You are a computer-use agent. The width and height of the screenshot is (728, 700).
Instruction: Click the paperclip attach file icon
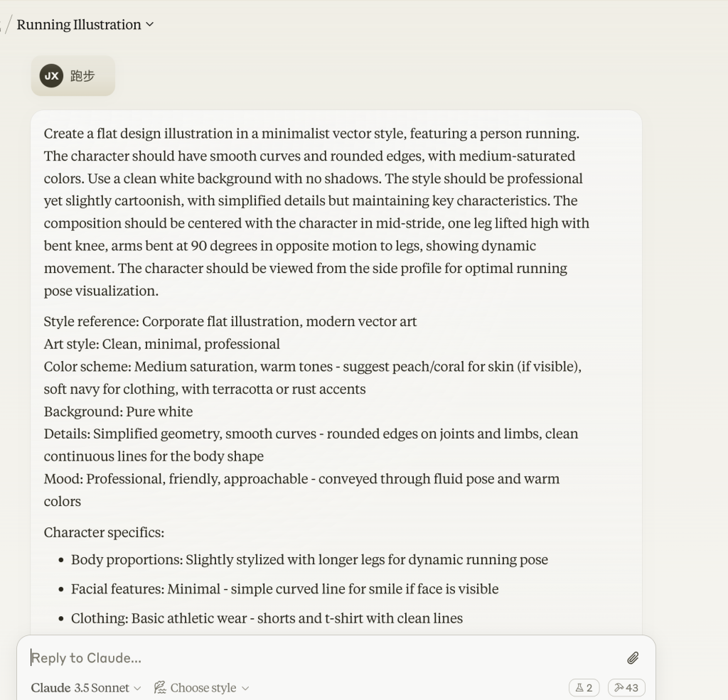633,658
